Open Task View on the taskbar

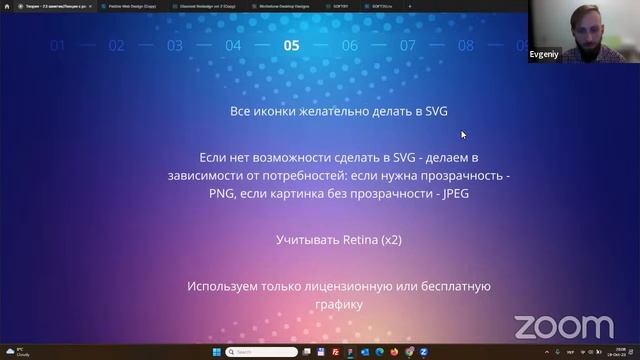point(307,352)
